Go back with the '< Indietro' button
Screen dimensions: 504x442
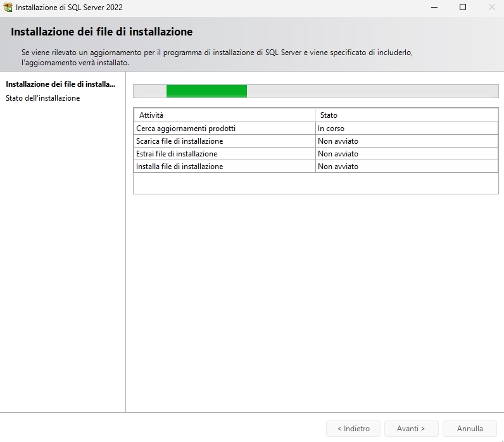tap(353, 429)
